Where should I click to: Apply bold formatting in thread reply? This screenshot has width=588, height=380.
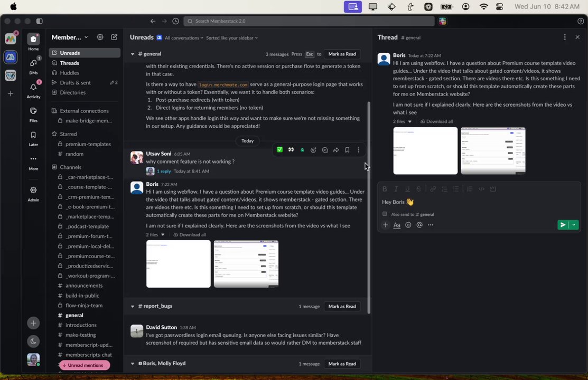click(385, 189)
